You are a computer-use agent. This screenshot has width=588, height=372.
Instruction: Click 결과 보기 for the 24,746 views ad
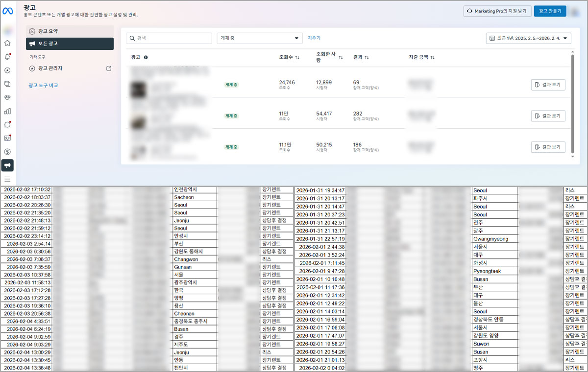pyautogui.click(x=548, y=85)
